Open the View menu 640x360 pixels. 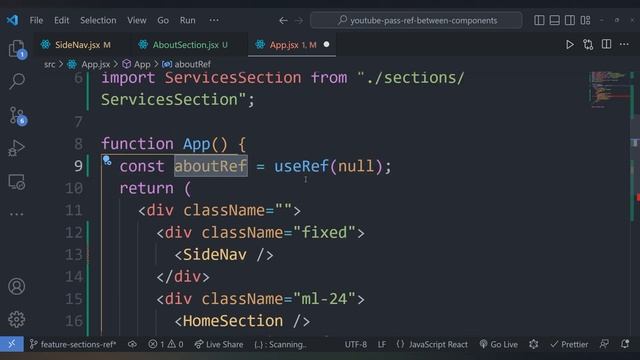pos(137,20)
